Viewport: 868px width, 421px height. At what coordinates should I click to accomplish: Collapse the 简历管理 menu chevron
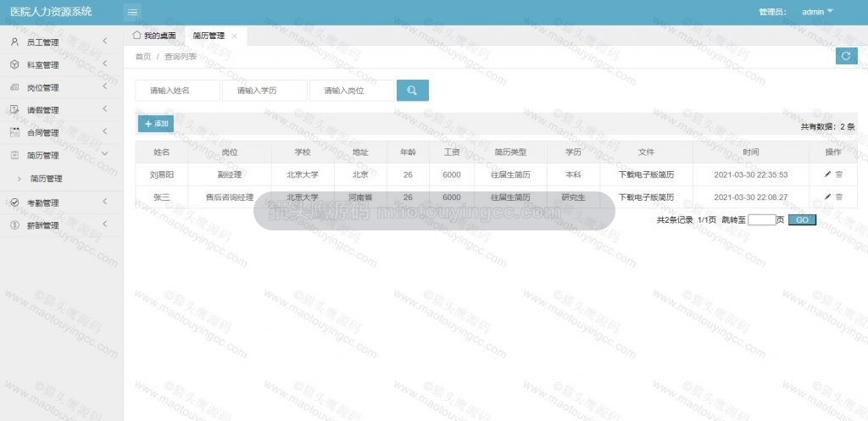tap(104, 154)
